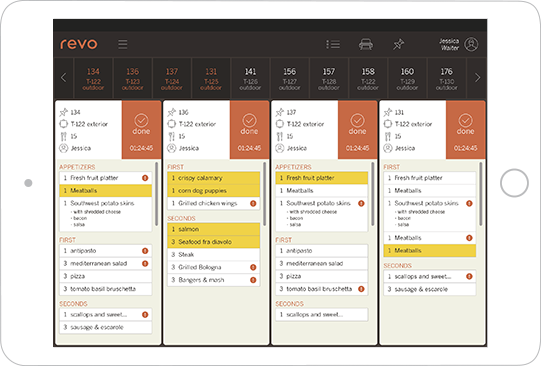This screenshot has height=366, width=541.
Task: Click the printer icon in top bar
Action: pyautogui.click(x=366, y=44)
